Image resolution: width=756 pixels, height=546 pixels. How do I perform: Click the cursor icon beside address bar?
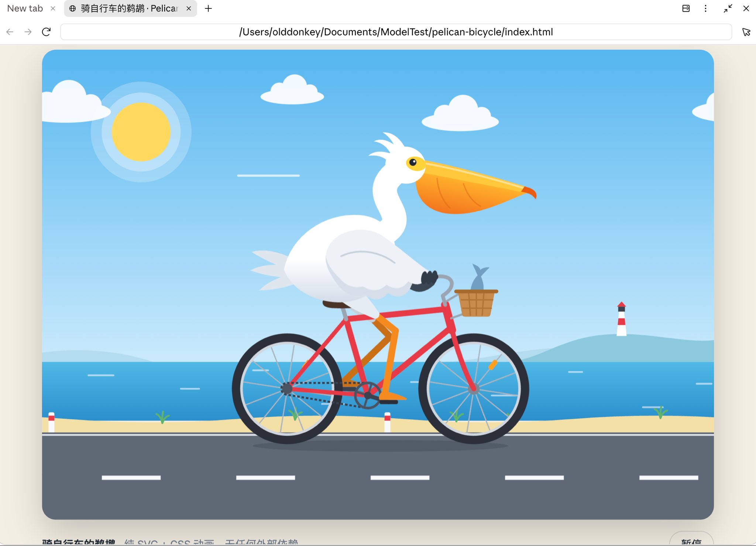[x=746, y=32]
